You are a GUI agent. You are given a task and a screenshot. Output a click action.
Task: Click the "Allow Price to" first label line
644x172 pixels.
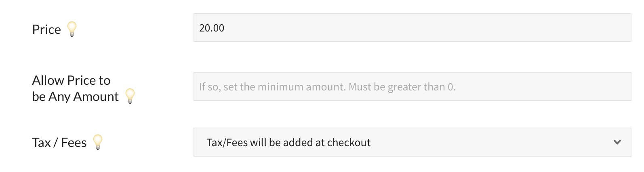click(x=71, y=80)
